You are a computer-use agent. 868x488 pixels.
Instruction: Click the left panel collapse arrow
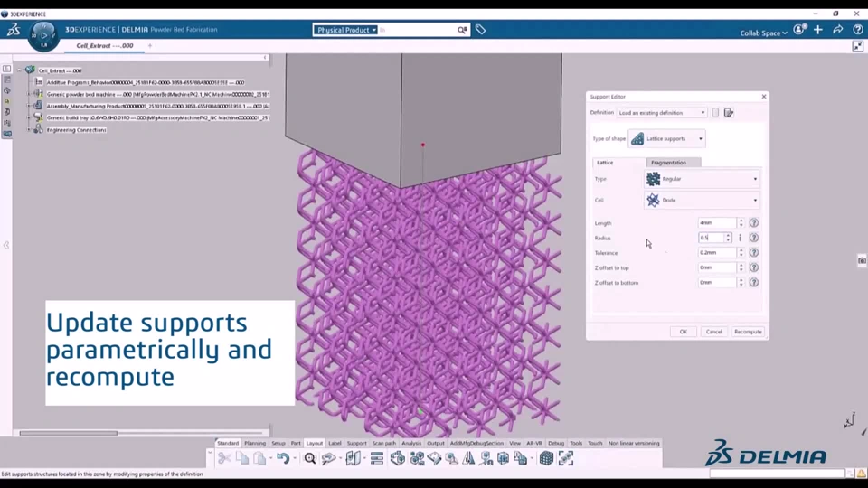click(6, 245)
